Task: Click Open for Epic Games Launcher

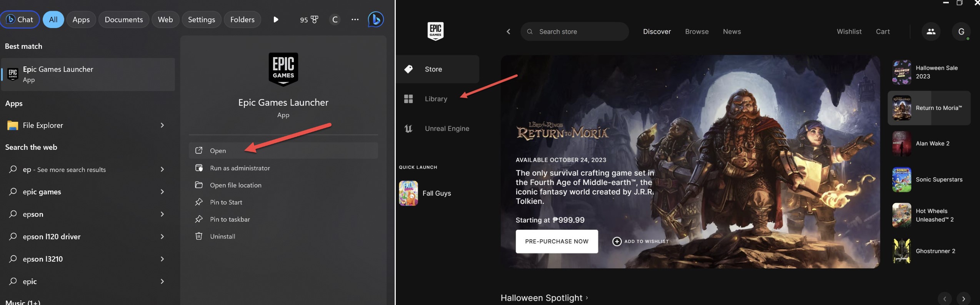Action: point(283,151)
